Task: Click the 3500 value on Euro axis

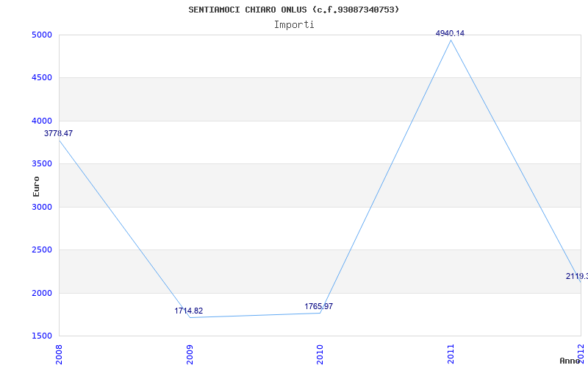Action: (42, 164)
